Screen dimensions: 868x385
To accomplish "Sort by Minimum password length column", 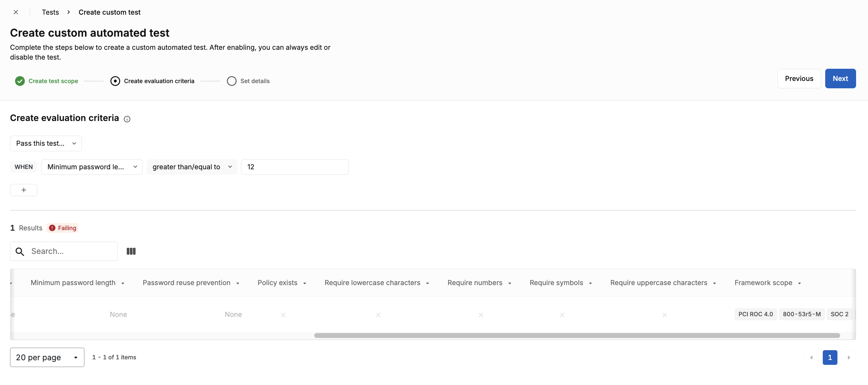I will click(78, 283).
